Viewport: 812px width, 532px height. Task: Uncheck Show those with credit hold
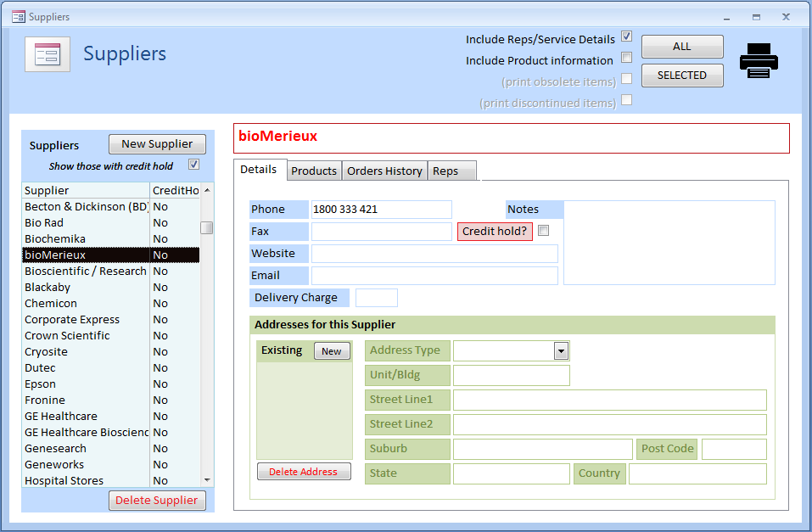[193, 165]
